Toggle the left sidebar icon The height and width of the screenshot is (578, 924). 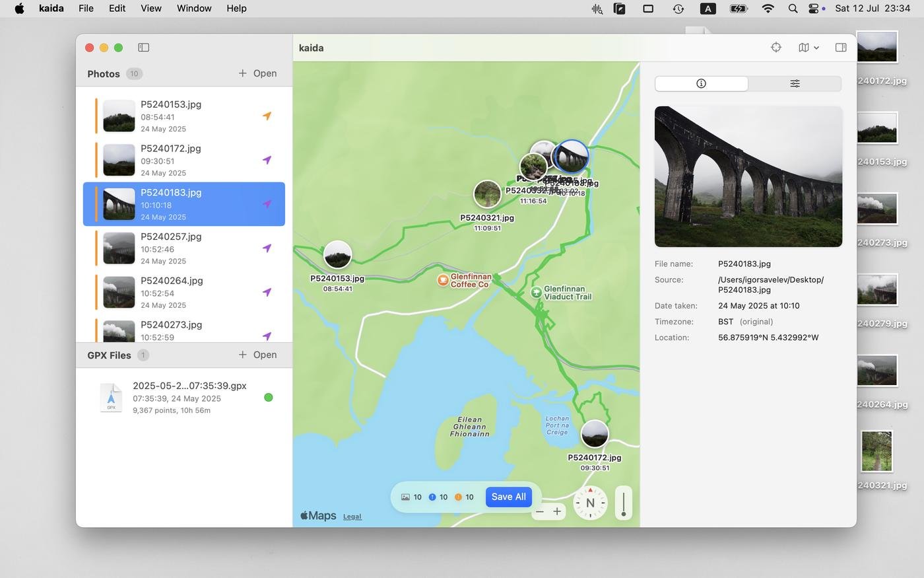click(143, 48)
